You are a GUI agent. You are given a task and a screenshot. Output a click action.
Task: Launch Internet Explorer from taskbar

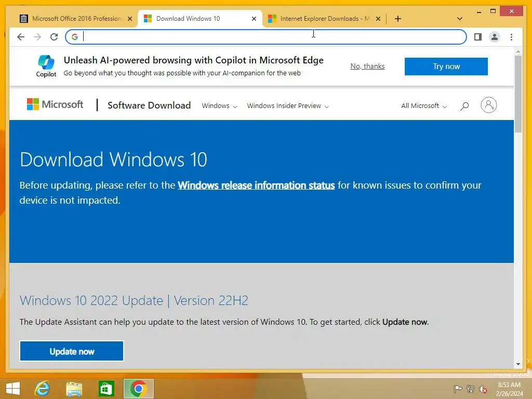point(43,389)
